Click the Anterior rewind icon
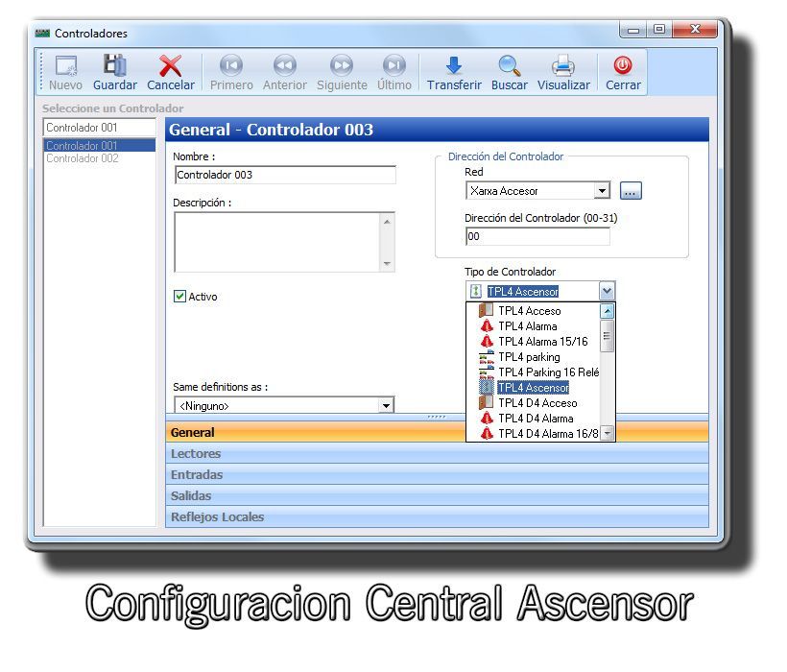This screenshot has height=672, width=787. tap(285, 65)
